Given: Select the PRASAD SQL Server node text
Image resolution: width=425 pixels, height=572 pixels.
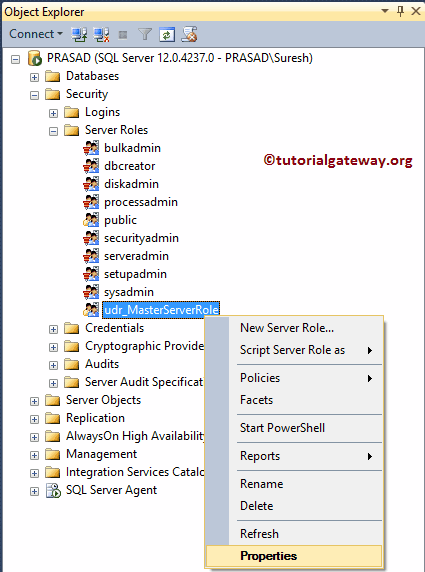Looking at the screenshot, I should point(179,58).
